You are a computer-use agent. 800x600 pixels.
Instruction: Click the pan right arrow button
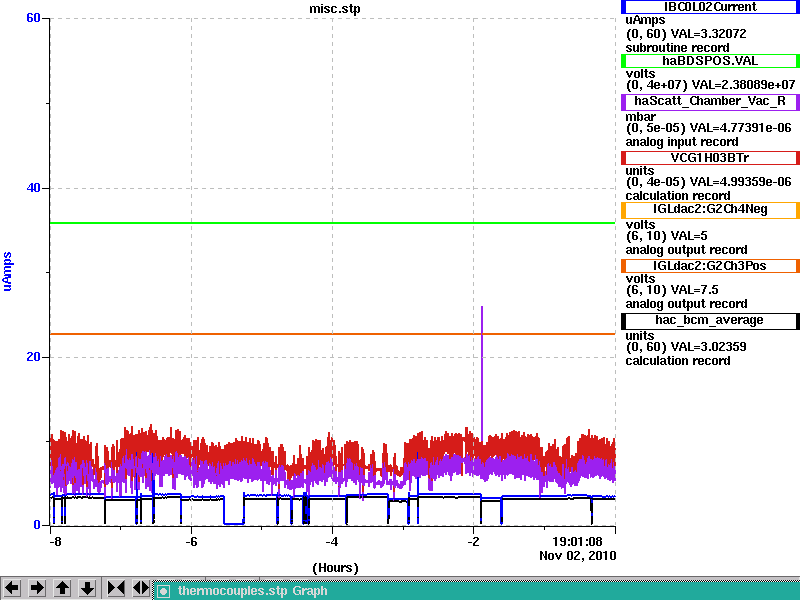click(x=37, y=588)
